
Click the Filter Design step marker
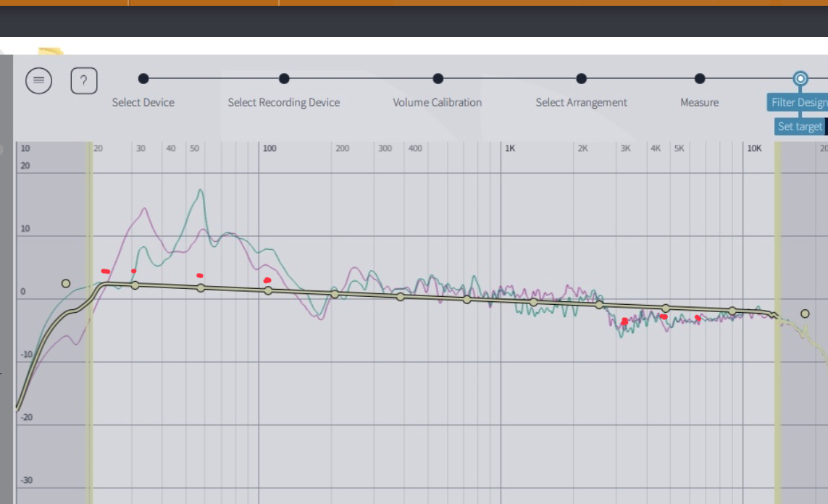(x=800, y=78)
